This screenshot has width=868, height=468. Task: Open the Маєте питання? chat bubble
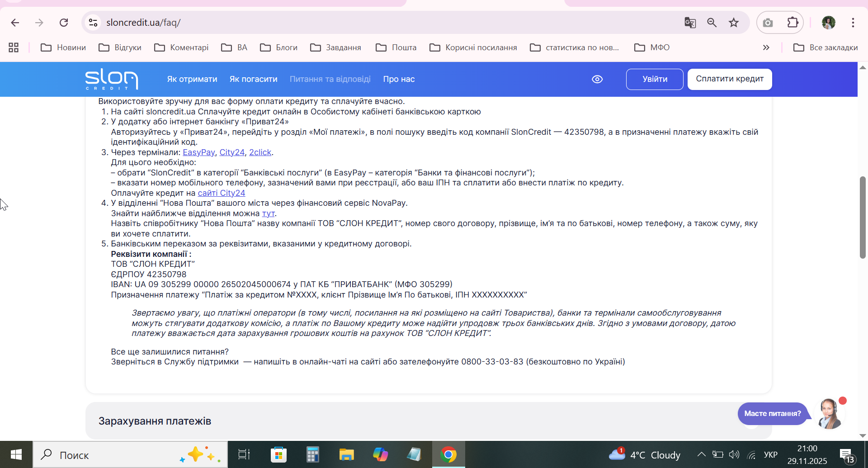click(x=772, y=413)
